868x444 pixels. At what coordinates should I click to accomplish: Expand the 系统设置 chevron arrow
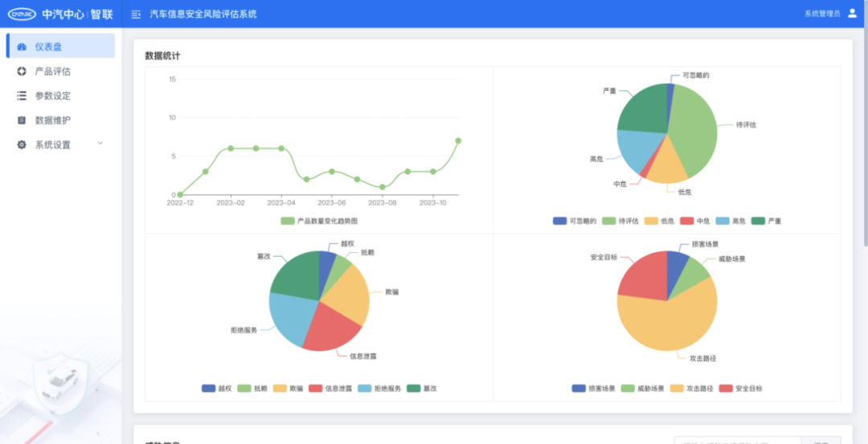(x=100, y=143)
